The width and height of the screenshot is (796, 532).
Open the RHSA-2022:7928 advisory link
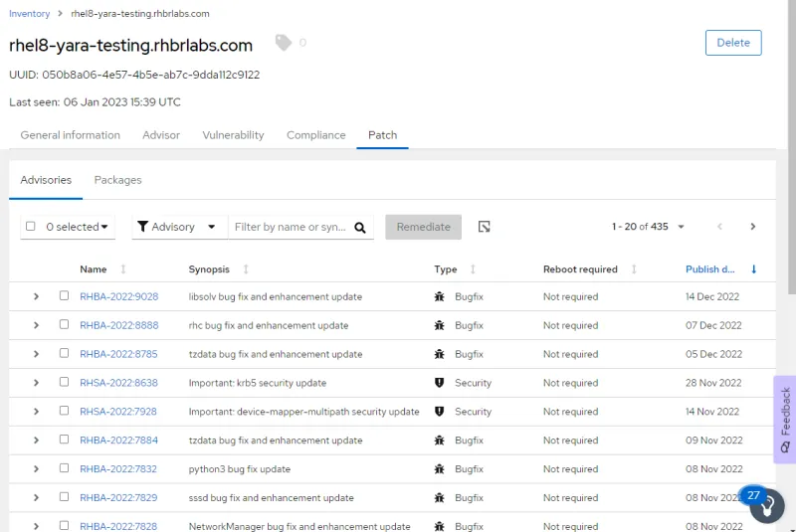tap(118, 412)
